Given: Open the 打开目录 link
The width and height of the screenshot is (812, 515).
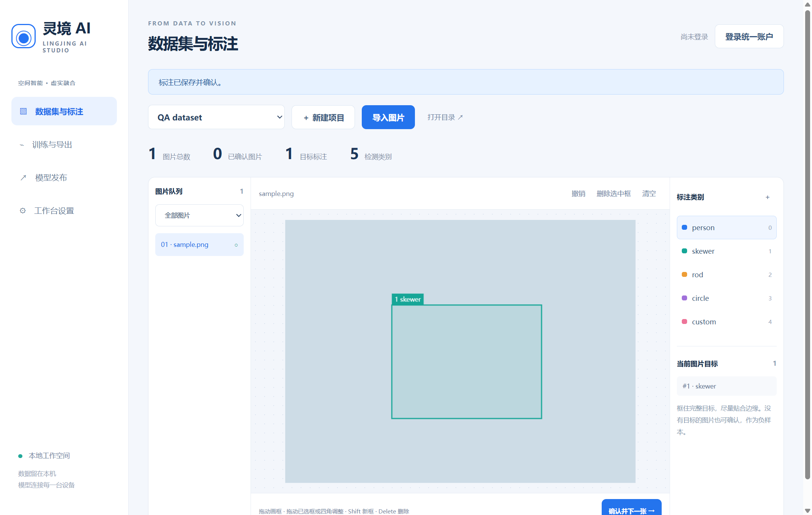Looking at the screenshot, I should tap(445, 117).
